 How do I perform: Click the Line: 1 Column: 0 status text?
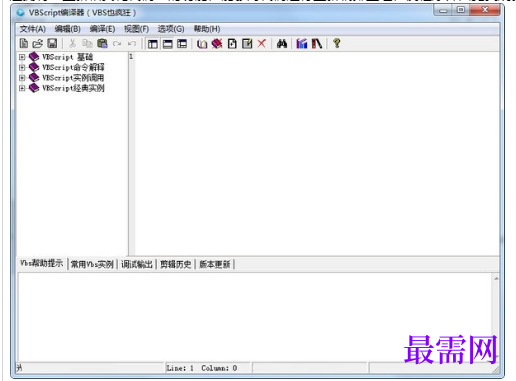(x=202, y=368)
